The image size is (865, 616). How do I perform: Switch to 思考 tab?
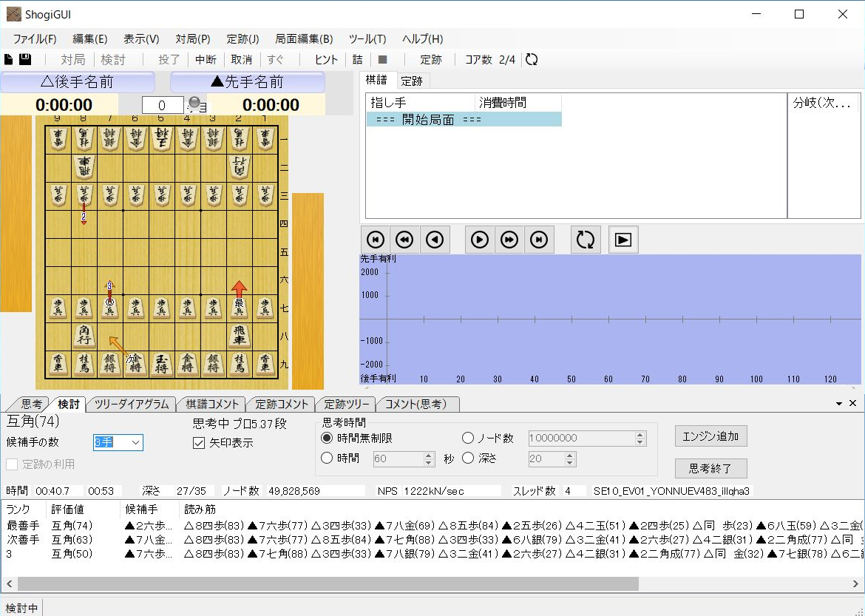click(x=32, y=405)
